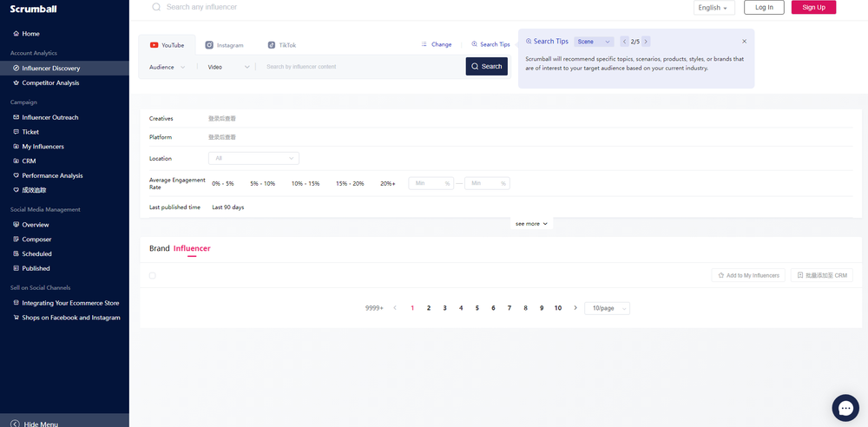
Task: Go to page 2 of results
Action: tap(429, 308)
